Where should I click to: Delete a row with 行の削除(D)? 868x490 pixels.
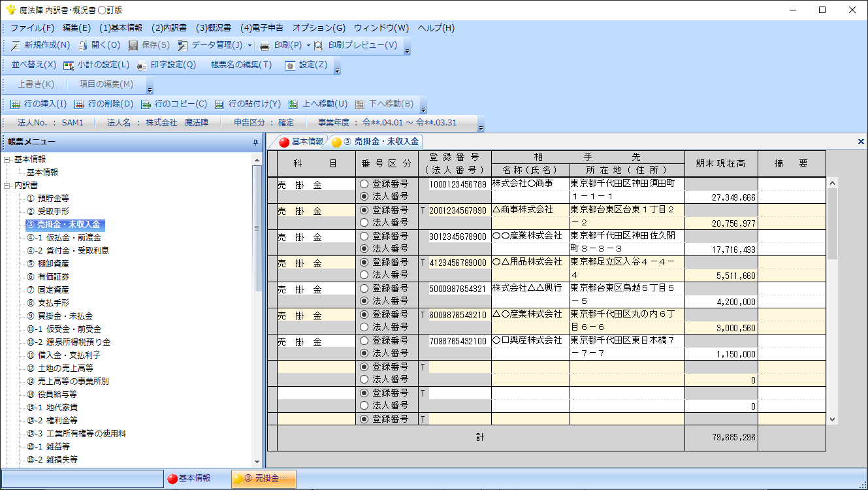[104, 104]
